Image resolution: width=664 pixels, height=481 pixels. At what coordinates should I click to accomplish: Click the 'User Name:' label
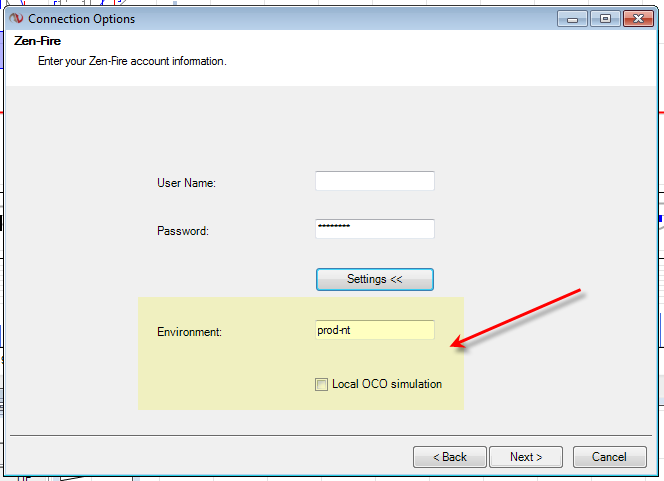point(186,183)
